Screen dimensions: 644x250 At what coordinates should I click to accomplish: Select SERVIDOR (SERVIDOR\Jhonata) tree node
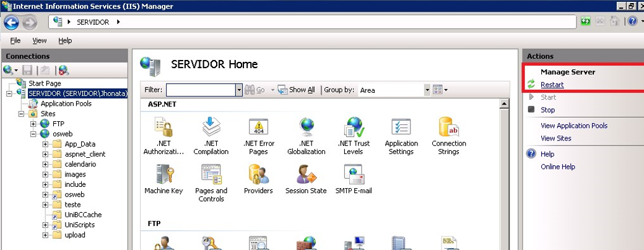point(78,93)
